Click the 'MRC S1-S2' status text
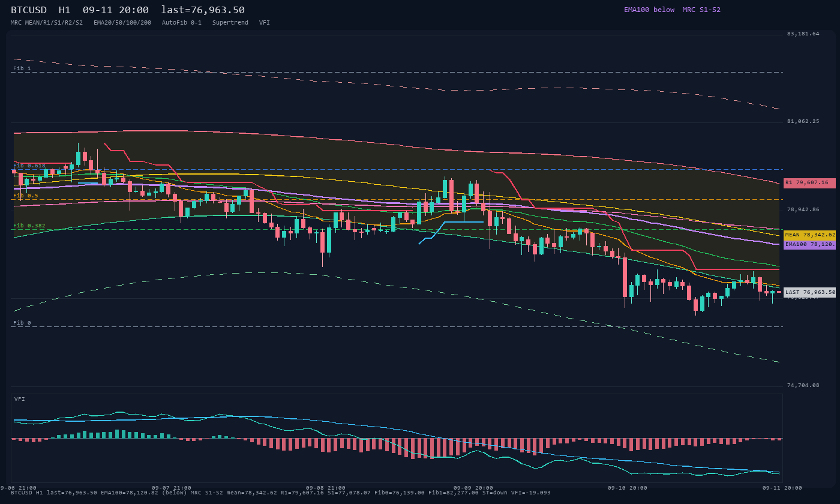The width and height of the screenshot is (840, 504). [701, 10]
